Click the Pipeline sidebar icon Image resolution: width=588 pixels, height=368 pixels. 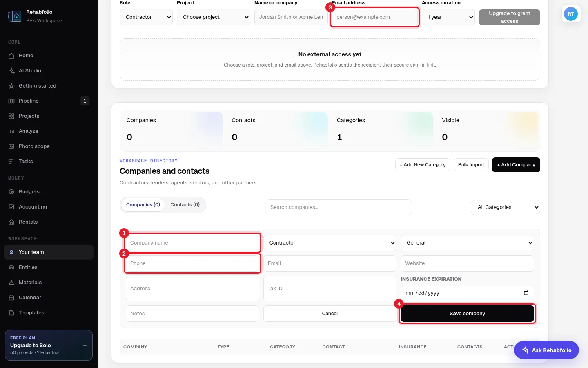tap(11, 101)
